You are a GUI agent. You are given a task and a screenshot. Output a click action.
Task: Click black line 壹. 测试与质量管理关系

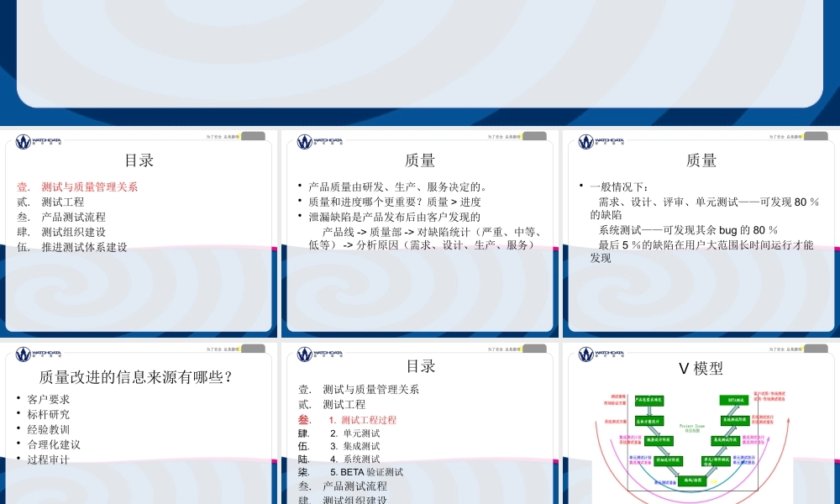(x=359, y=390)
